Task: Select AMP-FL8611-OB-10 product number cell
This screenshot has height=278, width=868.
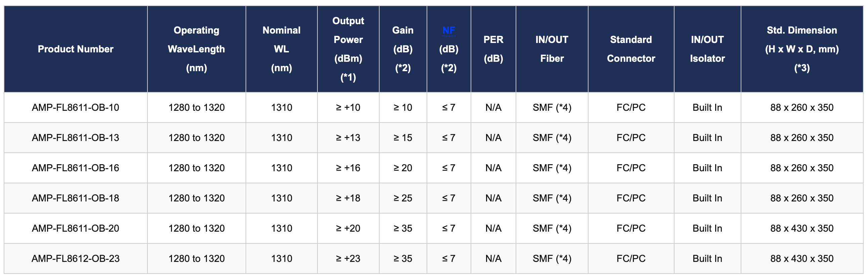Action: 76,107
